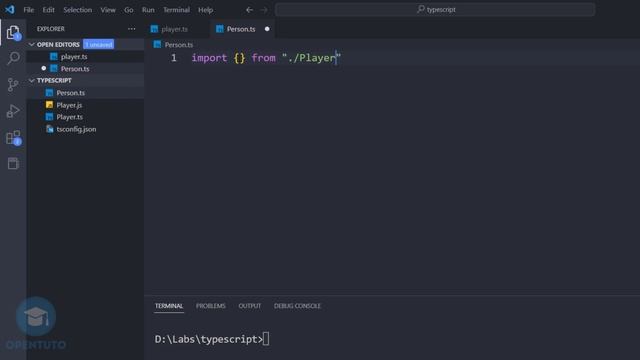The width and height of the screenshot is (640, 360).
Task: Switch to the TERMINAL panel tab
Action: point(169,306)
